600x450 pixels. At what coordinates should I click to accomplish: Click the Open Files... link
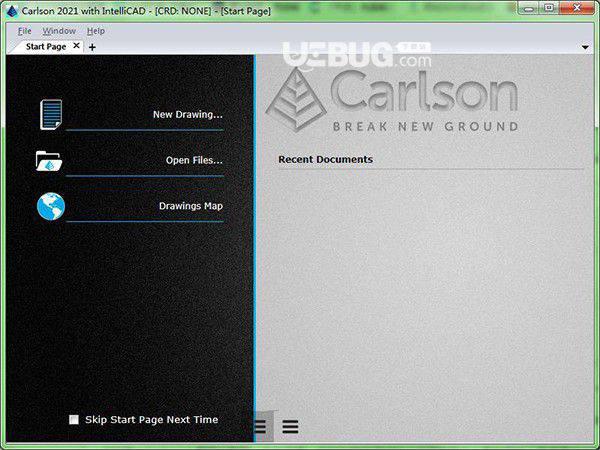pos(194,160)
